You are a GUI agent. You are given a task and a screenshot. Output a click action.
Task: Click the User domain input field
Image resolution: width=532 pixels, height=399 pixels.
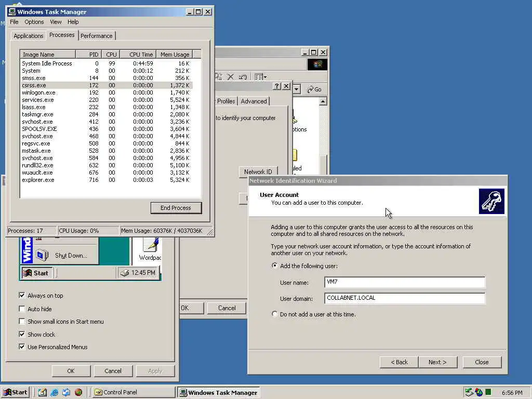point(405,298)
